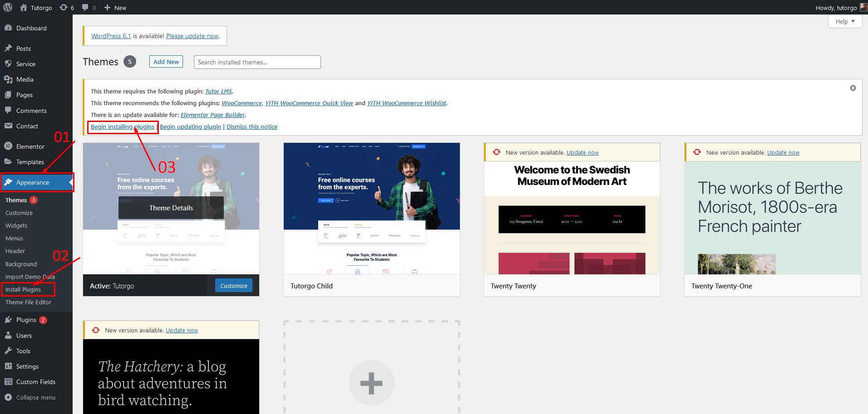The width and height of the screenshot is (868, 414).
Task: Open Custom Fields via its grid icon
Action: pos(8,382)
